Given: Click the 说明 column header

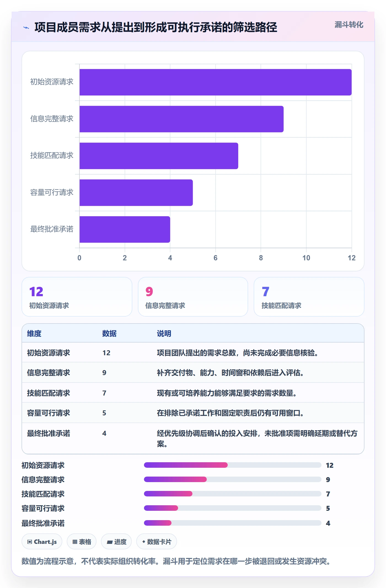Looking at the screenshot, I should (164, 333).
